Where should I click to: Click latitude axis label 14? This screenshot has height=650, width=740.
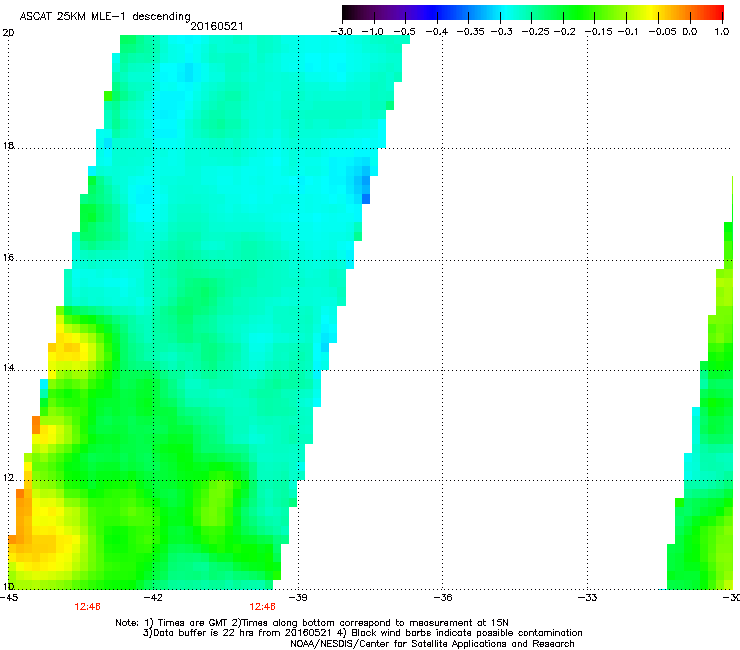(8, 367)
